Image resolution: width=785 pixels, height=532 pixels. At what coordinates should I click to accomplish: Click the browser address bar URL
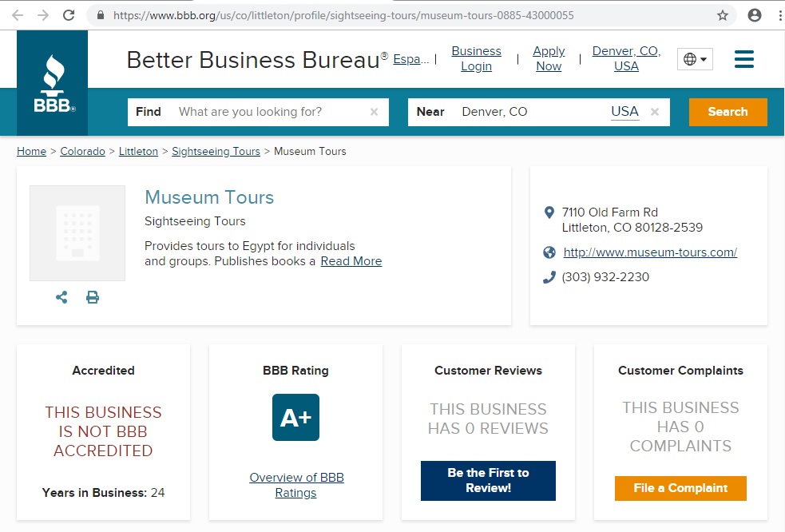pos(343,15)
